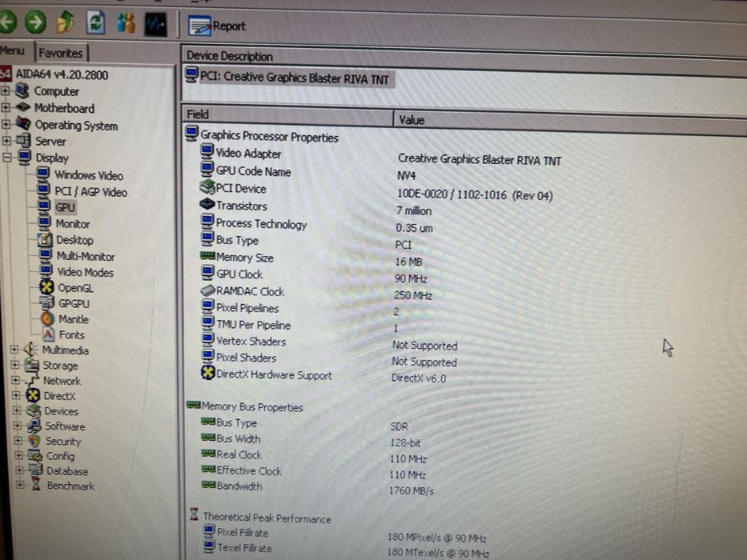Image resolution: width=747 pixels, height=560 pixels.
Task: Click the green Forward arrow toolbar icon
Action: tap(36, 22)
